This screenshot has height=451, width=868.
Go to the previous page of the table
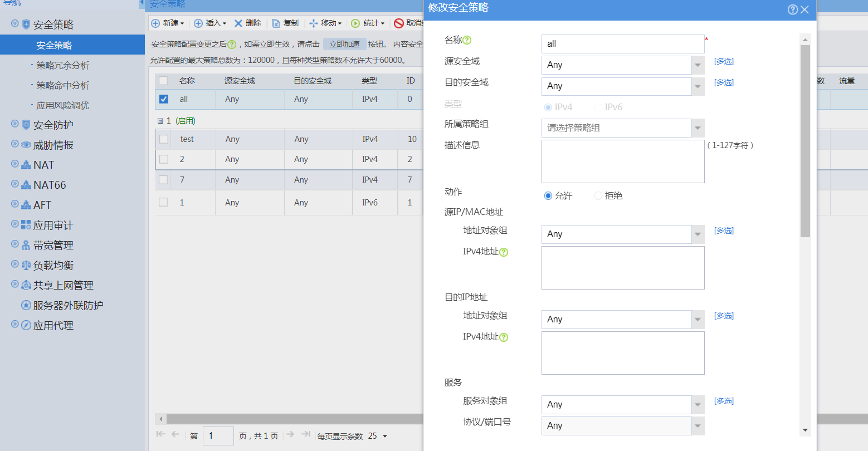[175, 435]
